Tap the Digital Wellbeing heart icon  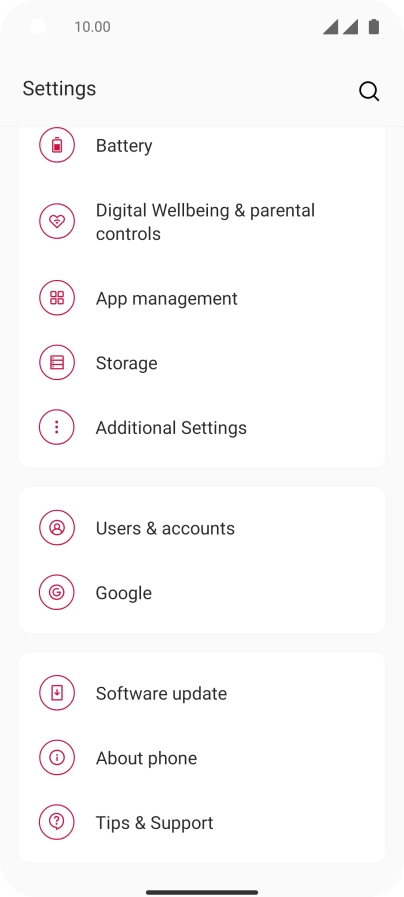[x=57, y=221]
